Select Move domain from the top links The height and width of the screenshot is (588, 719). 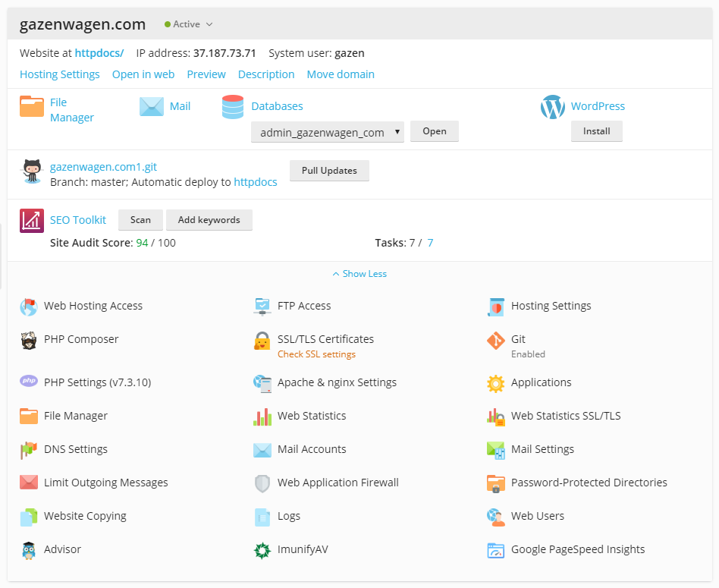pos(341,74)
